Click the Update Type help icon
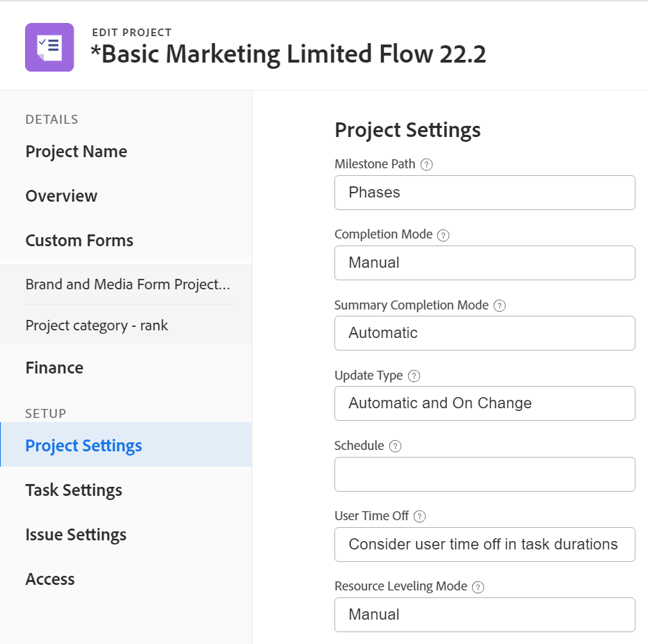The height and width of the screenshot is (644, 648). [x=414, y=376]
